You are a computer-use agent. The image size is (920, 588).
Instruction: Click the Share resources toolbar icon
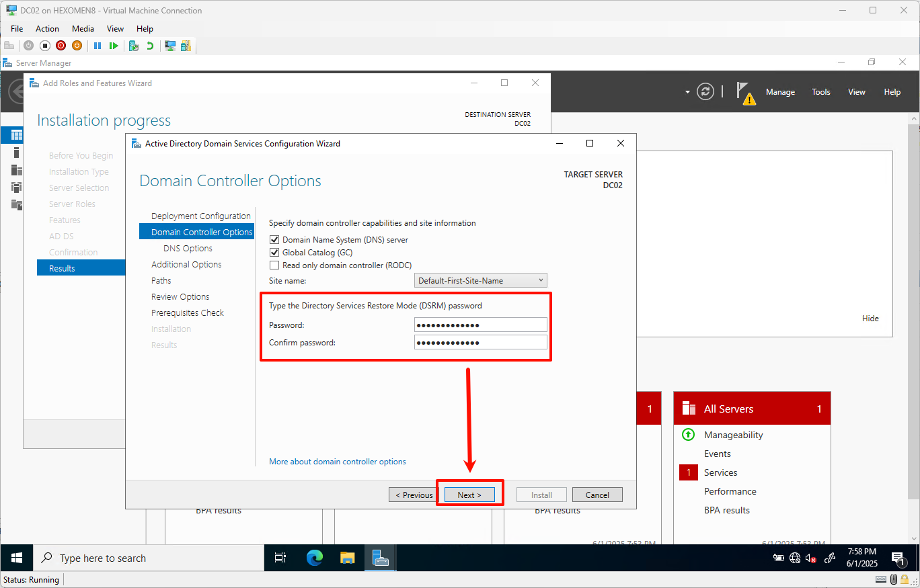186,46
